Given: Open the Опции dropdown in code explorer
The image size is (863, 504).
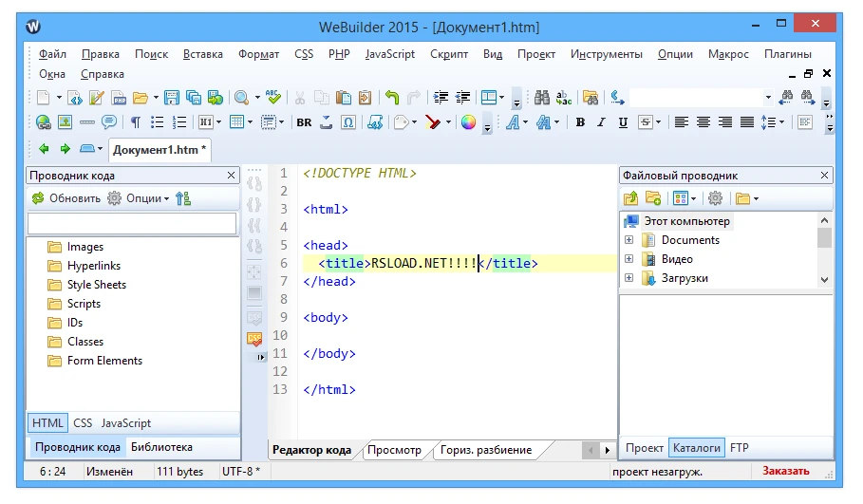Looking at the screenshot, I should [139, 198].
